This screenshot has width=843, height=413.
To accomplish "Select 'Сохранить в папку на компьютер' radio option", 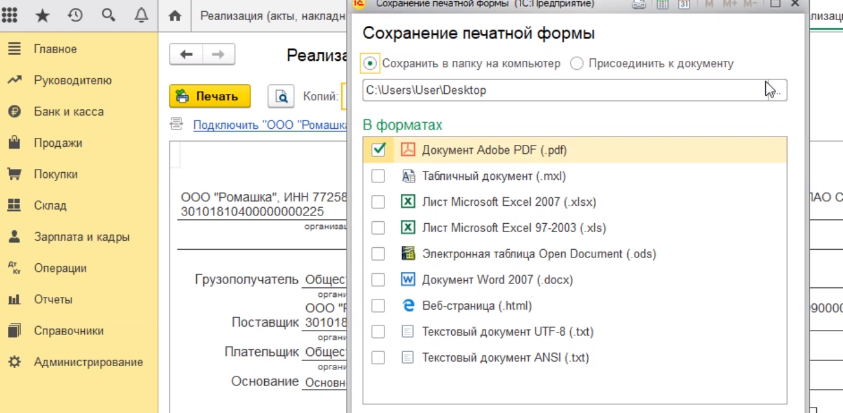I will 371,63.
